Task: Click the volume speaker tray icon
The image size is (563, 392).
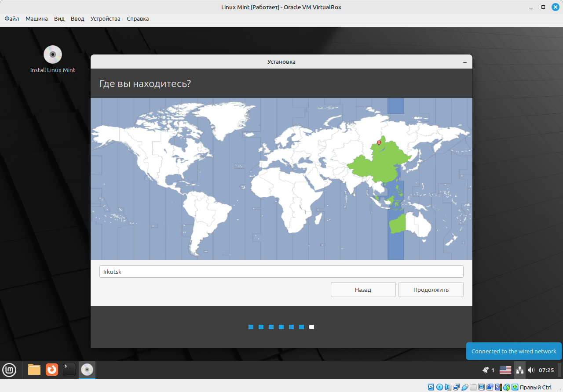Action: point(531,370)
